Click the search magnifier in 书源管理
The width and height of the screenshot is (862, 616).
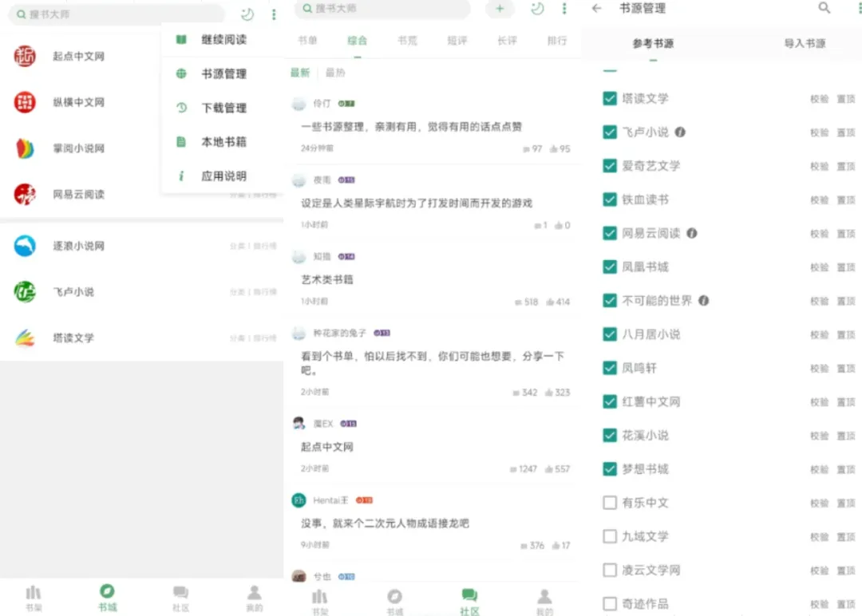click(x=824, y=8)
